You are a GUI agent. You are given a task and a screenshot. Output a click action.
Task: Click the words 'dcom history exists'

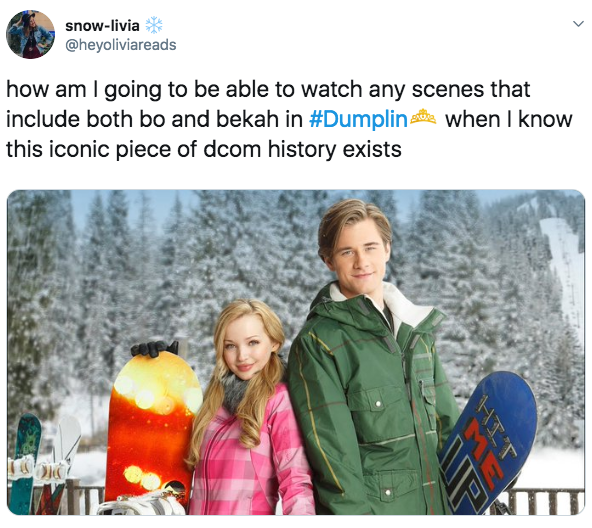(302, 149)
